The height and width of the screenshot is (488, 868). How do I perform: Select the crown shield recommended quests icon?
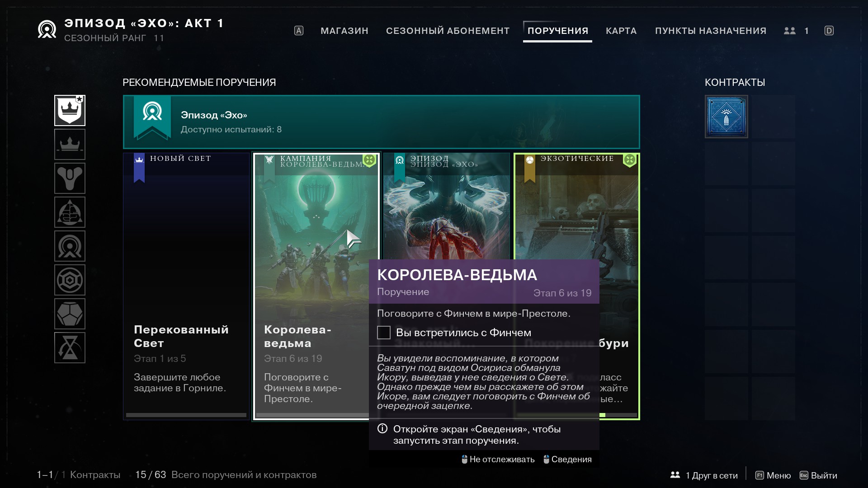pos(70,110)
